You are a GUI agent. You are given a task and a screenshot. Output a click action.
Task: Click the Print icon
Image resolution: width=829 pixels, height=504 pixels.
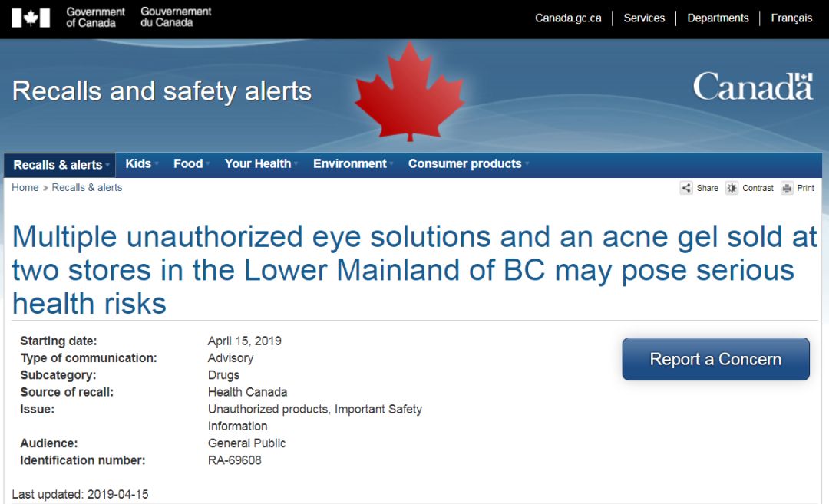point(787,188)
